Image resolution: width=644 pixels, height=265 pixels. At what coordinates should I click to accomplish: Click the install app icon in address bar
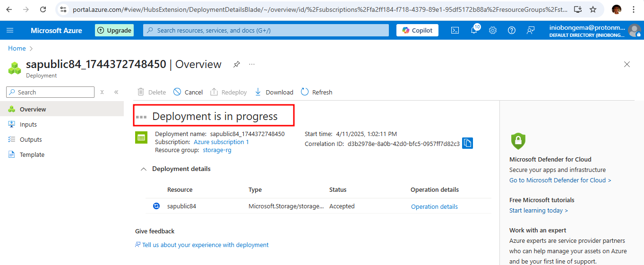pos(578,9)
